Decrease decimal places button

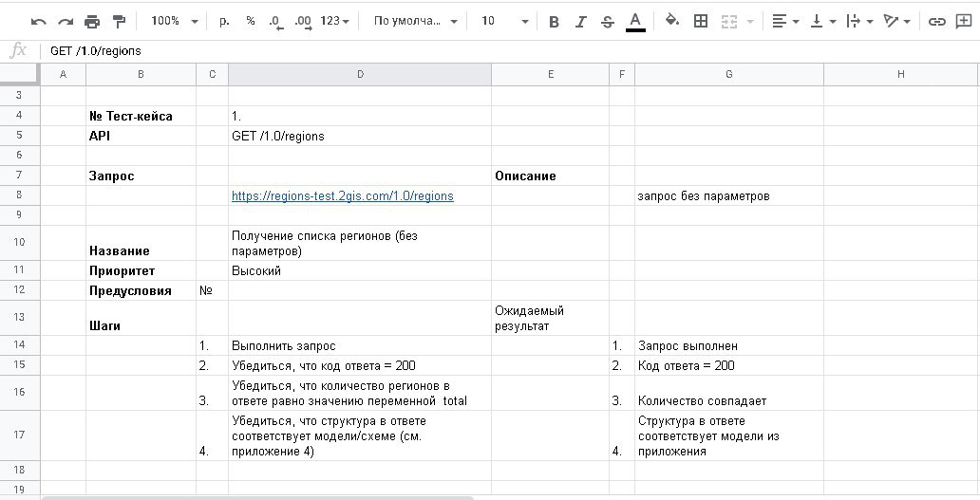276,21
